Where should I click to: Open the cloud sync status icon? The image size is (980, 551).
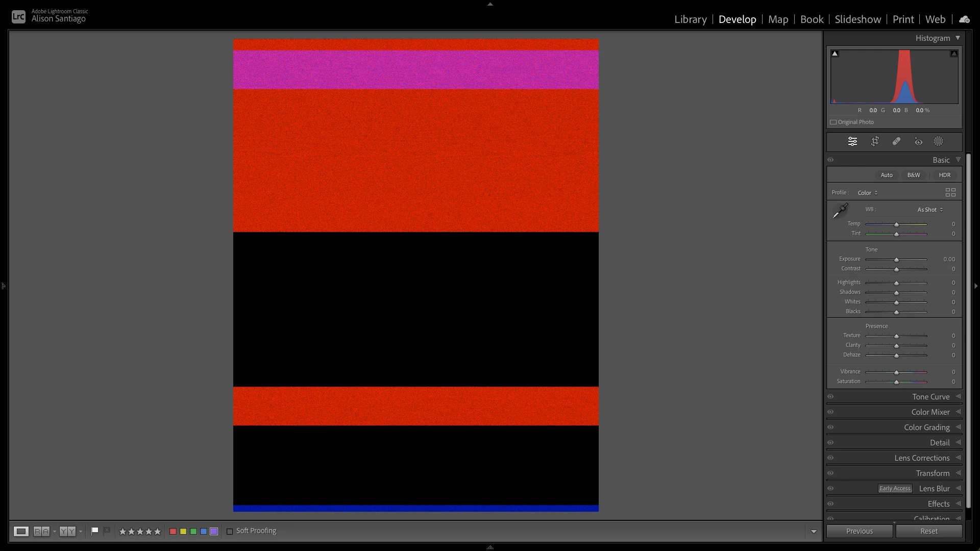click(x=964, y=19)
